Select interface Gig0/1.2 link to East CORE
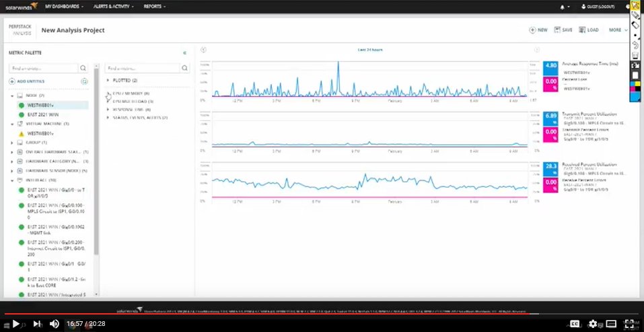The width and height of the screenshot is (644, 332). click(x=52, y=282)
